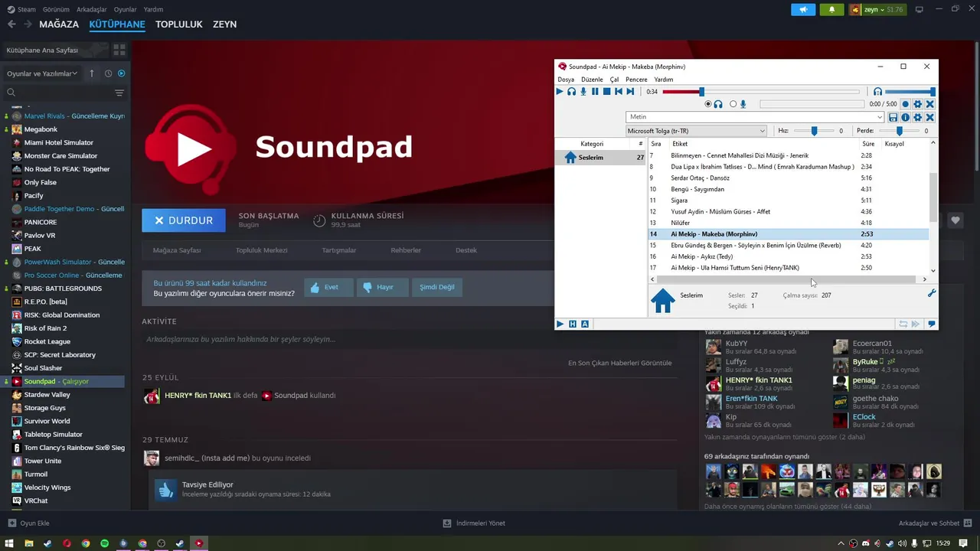Open Windows Start button
Image resolution: width=980 pixels, height=551 pixels.
coord(10,543)
